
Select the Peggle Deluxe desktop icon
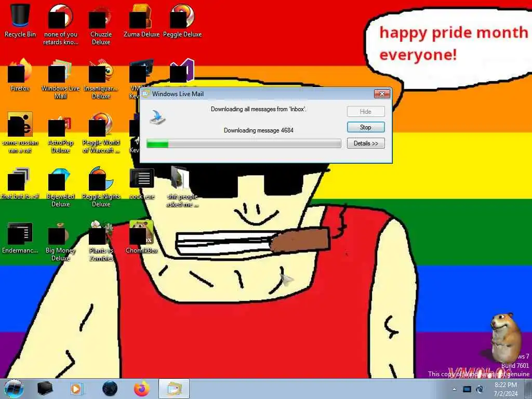pyautogui.click(x=182, y=20)
